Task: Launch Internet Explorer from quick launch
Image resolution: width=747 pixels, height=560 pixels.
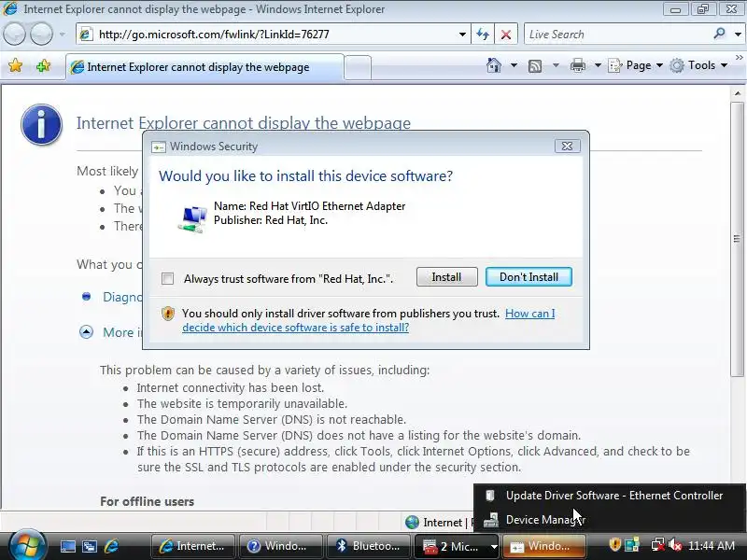Action: pos(111,546)
